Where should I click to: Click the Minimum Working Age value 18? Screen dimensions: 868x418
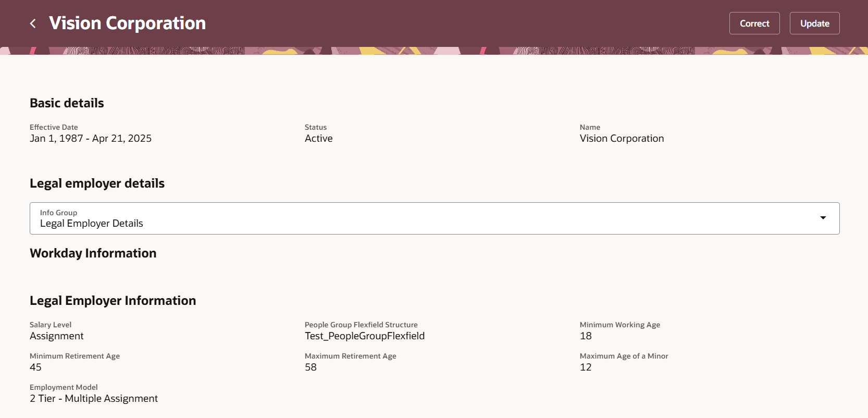pos(586,336)
